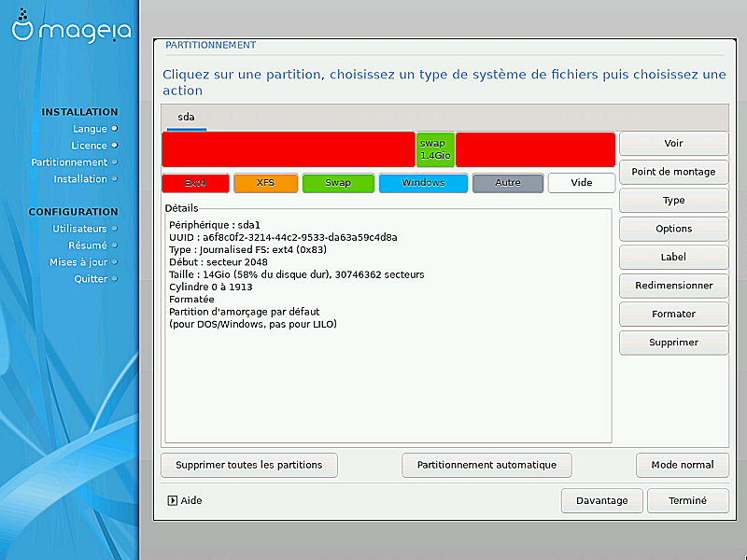
Task: Click the Aide help arrow icon
Action: 172,500
